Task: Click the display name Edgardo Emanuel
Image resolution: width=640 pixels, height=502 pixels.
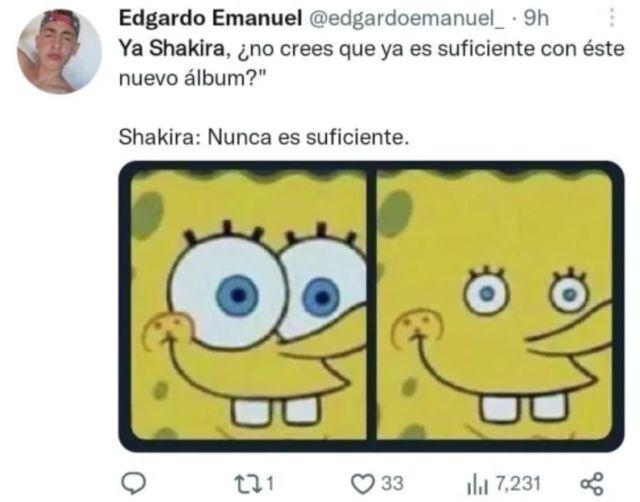Action: coord(210,18)
